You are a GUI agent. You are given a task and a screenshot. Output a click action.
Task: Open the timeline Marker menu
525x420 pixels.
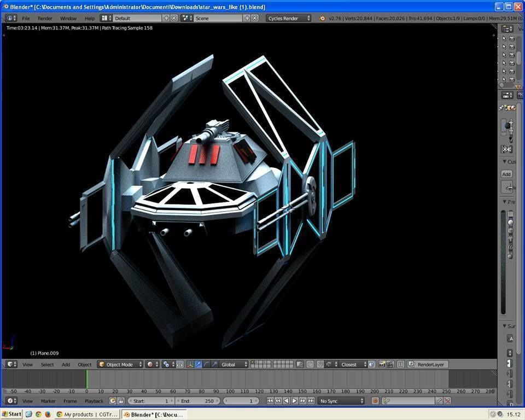click(x=48, y=401)
